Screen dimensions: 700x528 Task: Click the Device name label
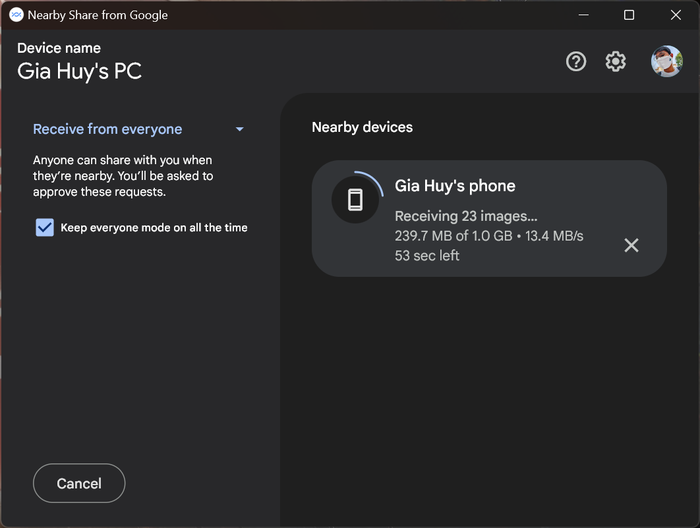[x=59, y=48]
